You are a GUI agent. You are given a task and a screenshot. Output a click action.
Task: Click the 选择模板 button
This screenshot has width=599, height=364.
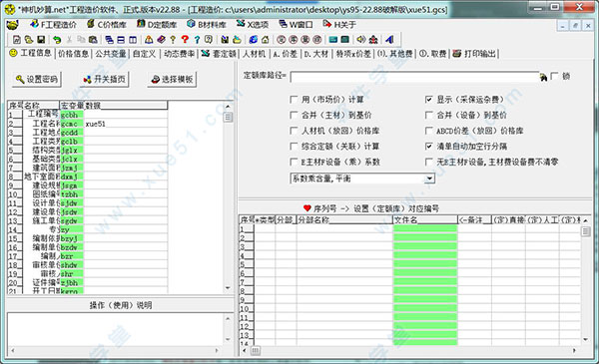tap(172, 79)
